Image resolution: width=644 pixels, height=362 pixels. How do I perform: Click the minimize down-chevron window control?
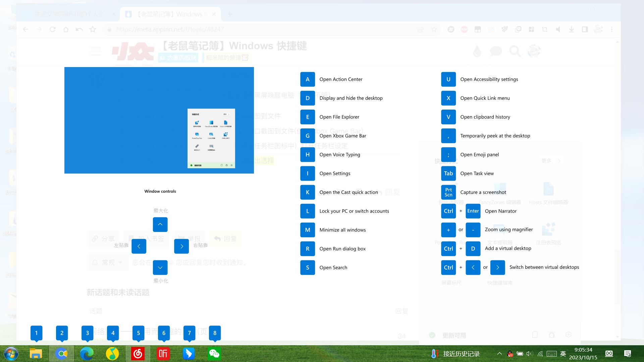(160, 267)
